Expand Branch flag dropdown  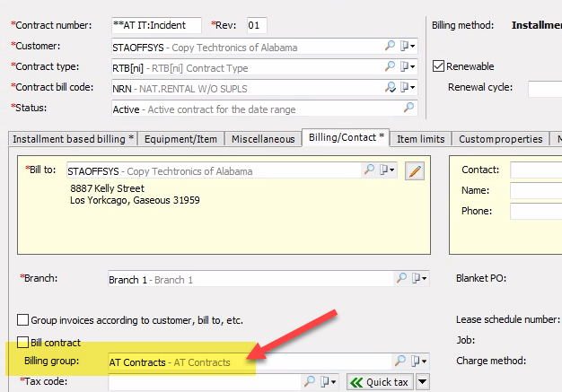[419, 278]
